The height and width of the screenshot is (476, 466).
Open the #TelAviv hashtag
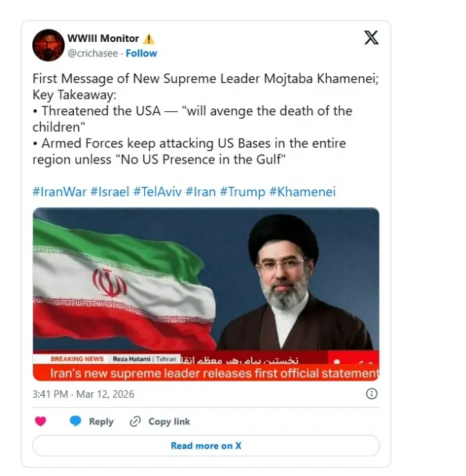157,192
